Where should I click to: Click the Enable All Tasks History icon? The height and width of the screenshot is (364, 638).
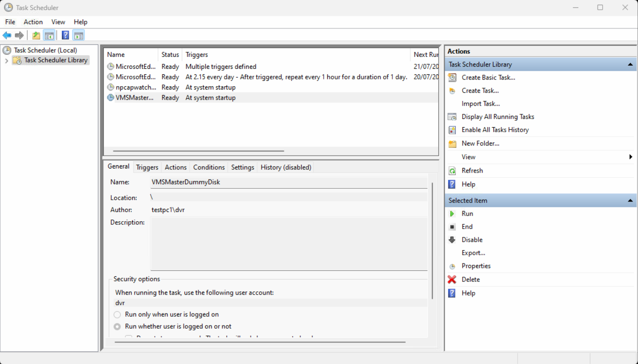(452, 130)
